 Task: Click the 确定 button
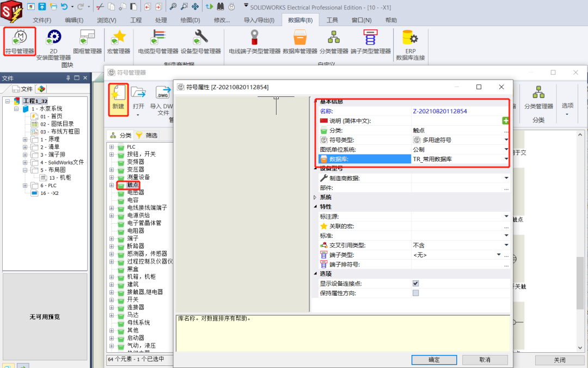[434, 359]
